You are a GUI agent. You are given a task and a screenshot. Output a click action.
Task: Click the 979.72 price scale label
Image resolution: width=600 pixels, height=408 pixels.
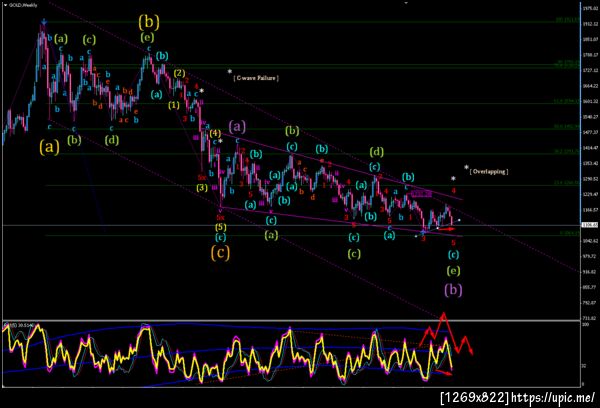click(x=589, y=256)
